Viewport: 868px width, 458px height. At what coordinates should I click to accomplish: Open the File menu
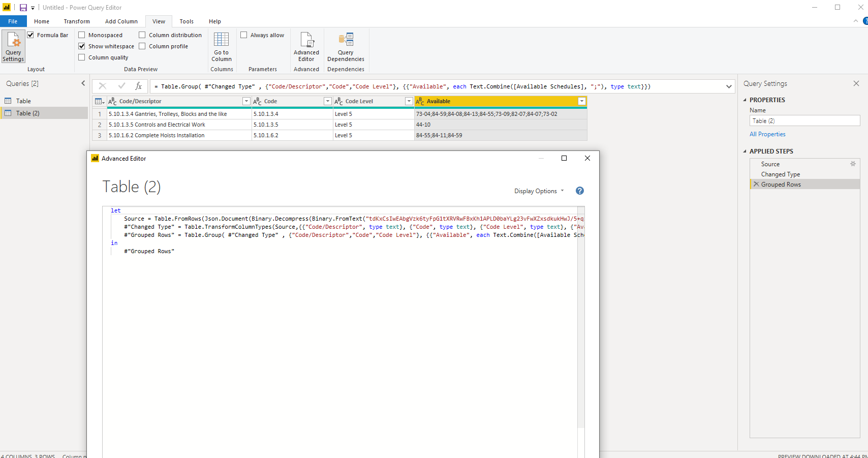[x=13, y=21]
